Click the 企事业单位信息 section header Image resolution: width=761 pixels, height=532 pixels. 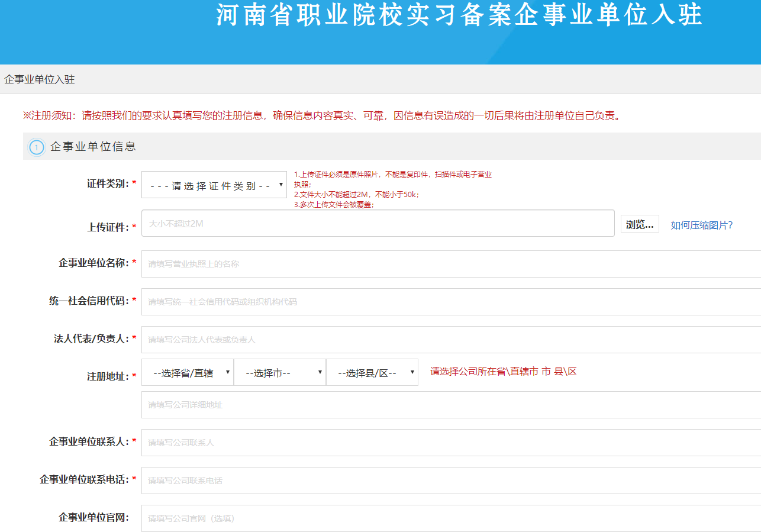pos(93,147)
